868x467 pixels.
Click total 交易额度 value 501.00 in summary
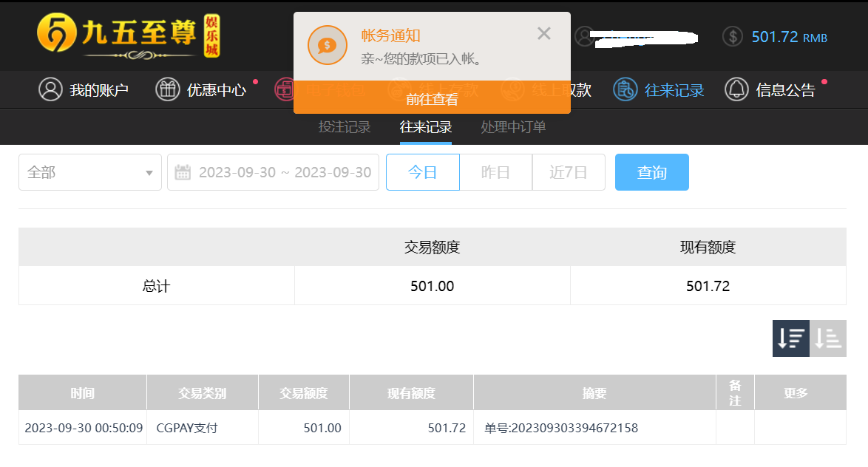[433, 286]
